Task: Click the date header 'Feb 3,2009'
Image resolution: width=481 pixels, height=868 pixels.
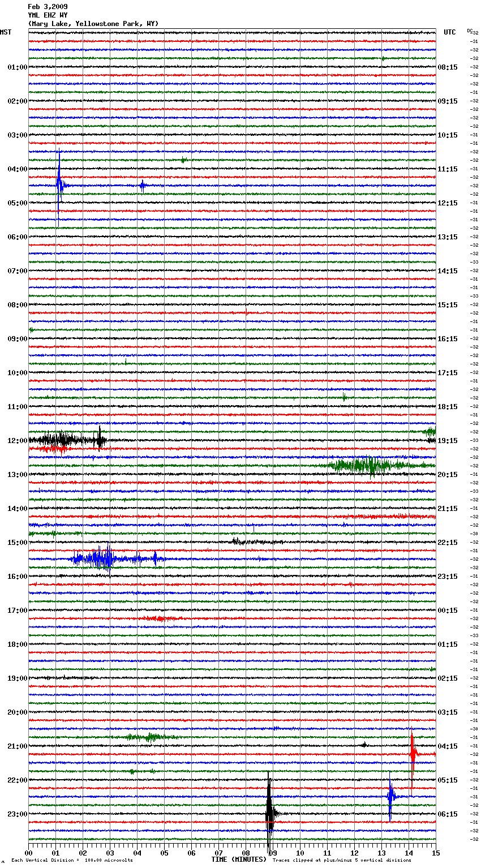Action: click(x=48, y=7)
